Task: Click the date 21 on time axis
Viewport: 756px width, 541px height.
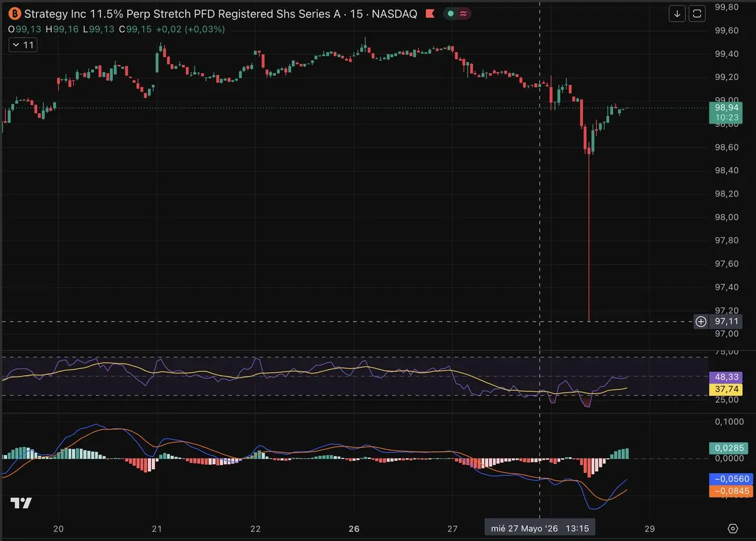Action: click(x=157, y=528)
